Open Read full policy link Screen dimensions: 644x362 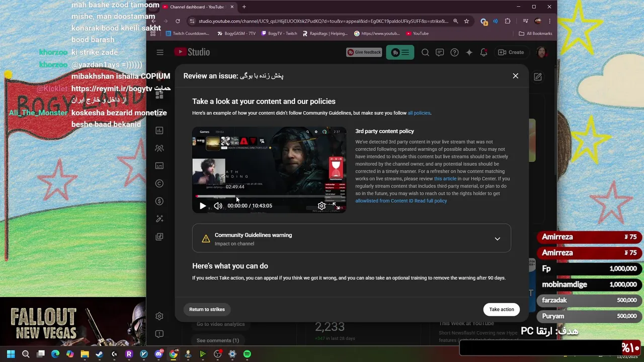[x=431, y=201]
